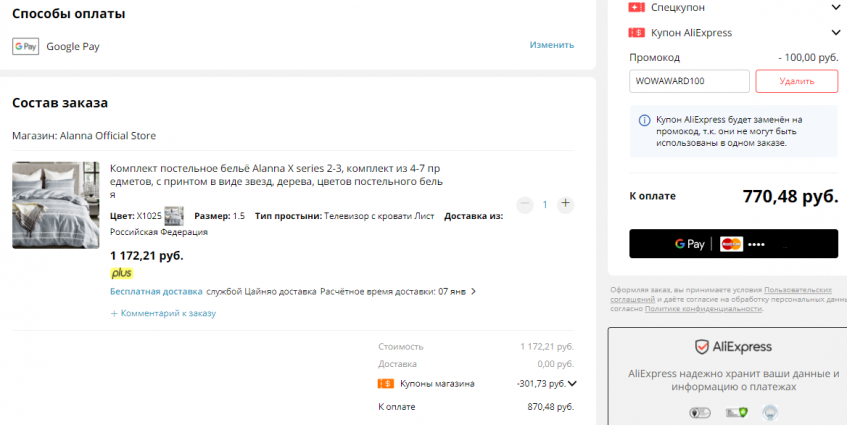Decrease item quantity with minus button
Viewport: 847px width, 425px height.
(x=525, y=204)
